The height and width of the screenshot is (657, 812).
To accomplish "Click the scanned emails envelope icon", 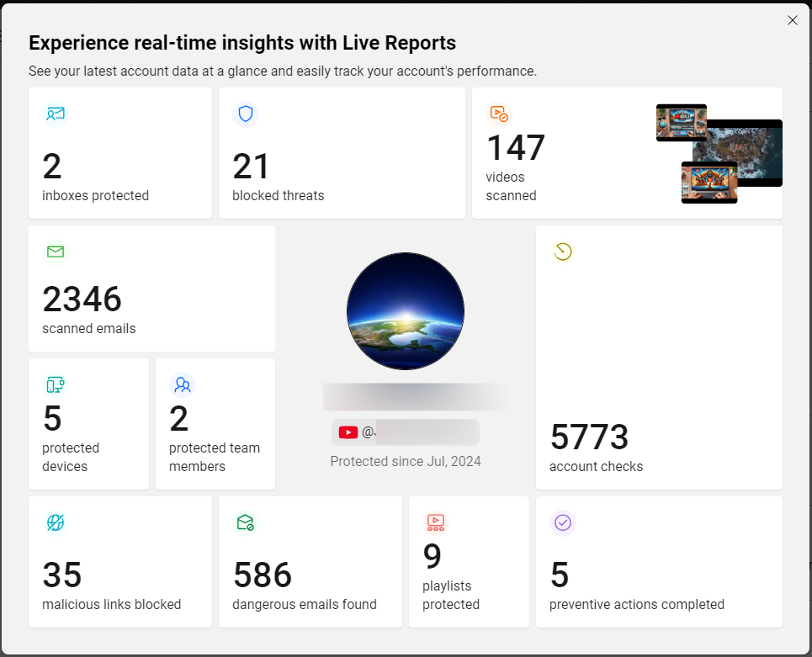I will (56, 252).
